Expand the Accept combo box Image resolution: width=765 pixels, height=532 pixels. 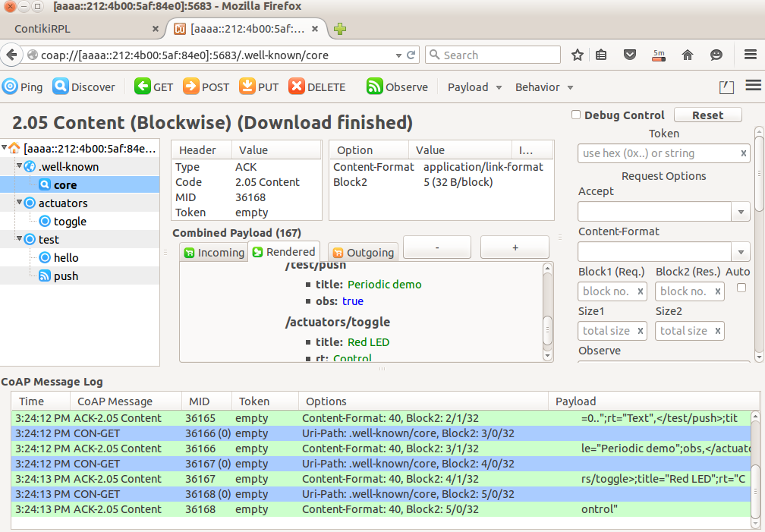(x=741, y=212)
